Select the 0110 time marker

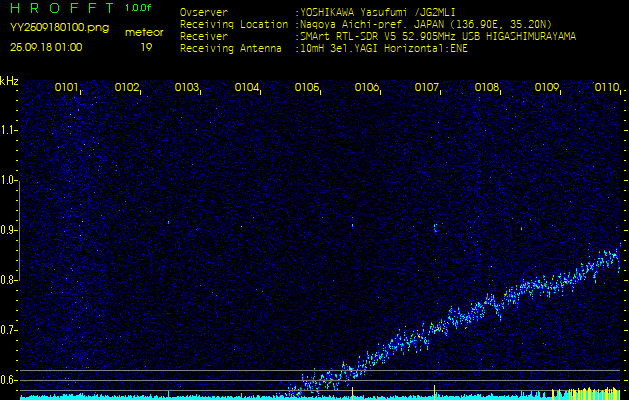click(x=606, y=88)
